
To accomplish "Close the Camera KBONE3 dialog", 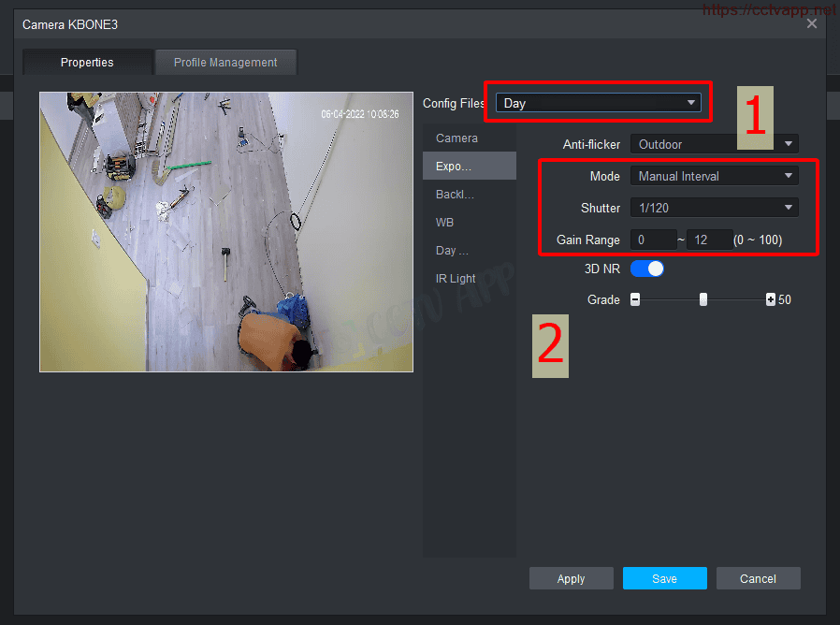I will 811,23.
